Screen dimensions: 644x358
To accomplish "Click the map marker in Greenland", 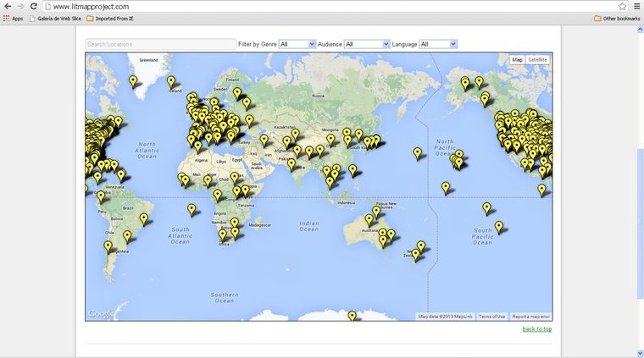I will pos(133,81).
